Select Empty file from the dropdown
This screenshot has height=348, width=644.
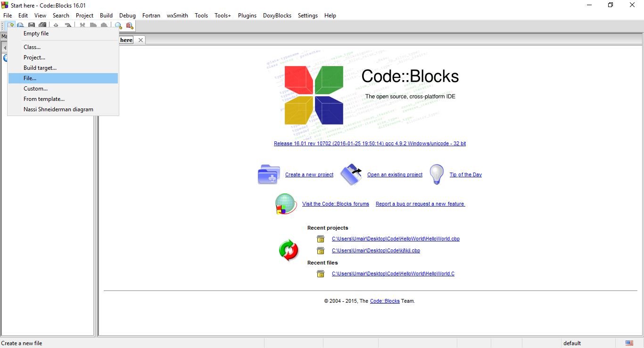[x=36, y=33]
